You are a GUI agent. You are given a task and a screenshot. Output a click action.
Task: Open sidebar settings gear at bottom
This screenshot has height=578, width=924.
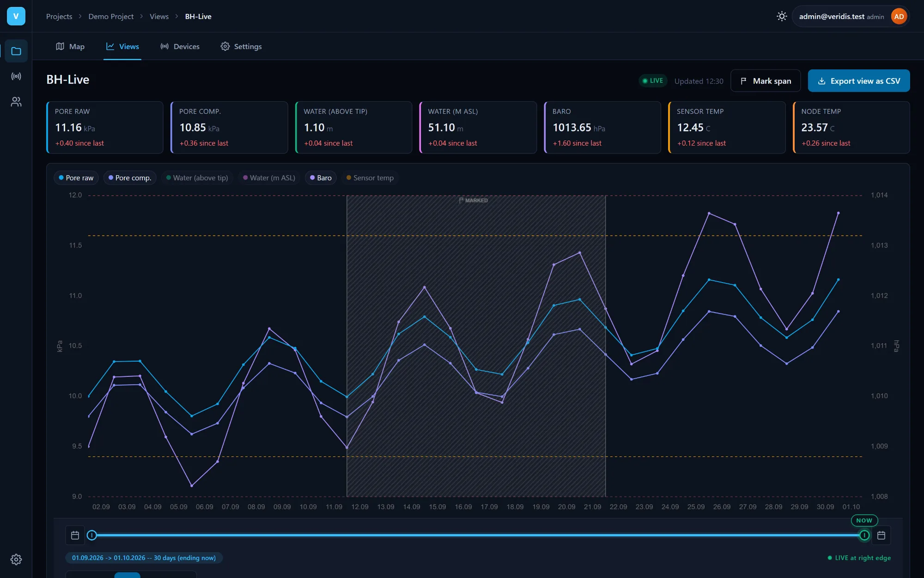(16, 560)
